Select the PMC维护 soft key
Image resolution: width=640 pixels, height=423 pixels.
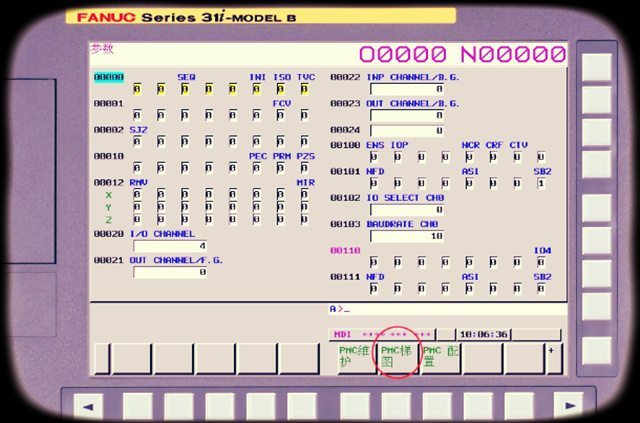click(x=357, y=358)
